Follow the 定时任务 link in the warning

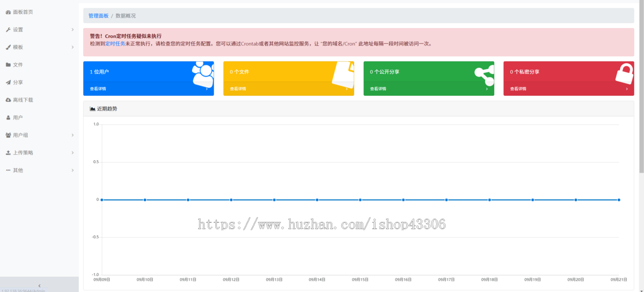point(115,44)
